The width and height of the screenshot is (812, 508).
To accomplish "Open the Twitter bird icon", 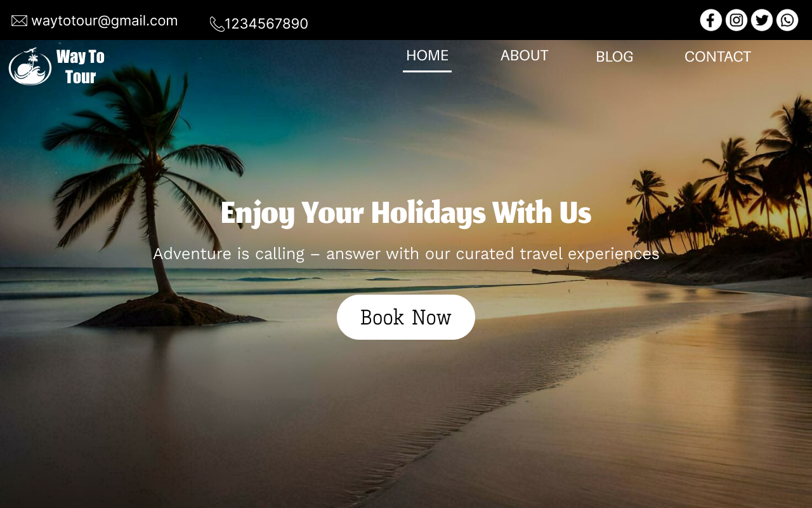I will [762, 20].
